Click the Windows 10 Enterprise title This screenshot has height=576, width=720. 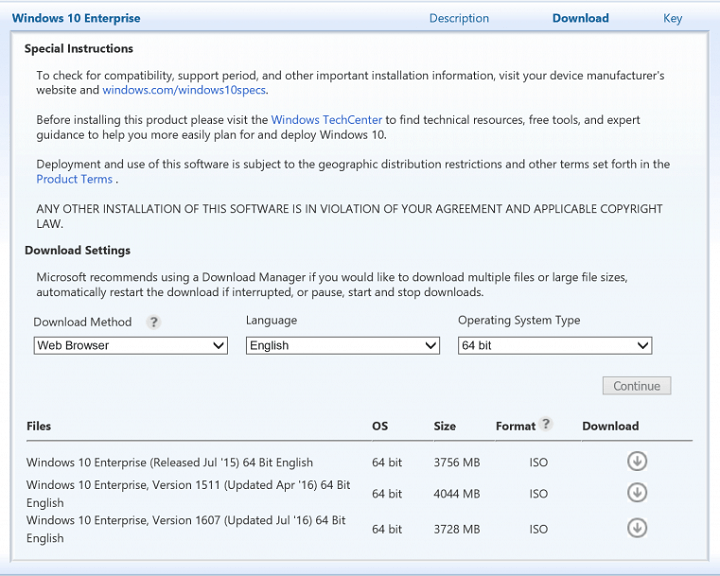pos(76,18)
